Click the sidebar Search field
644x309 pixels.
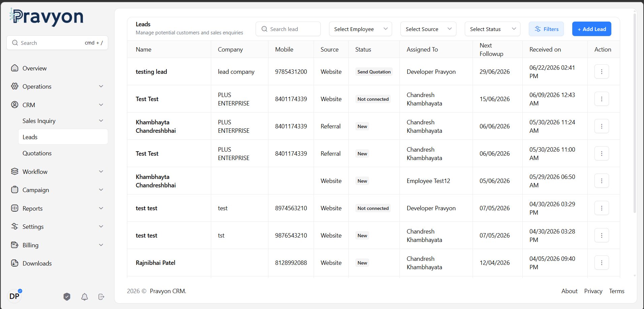[57, 43]
